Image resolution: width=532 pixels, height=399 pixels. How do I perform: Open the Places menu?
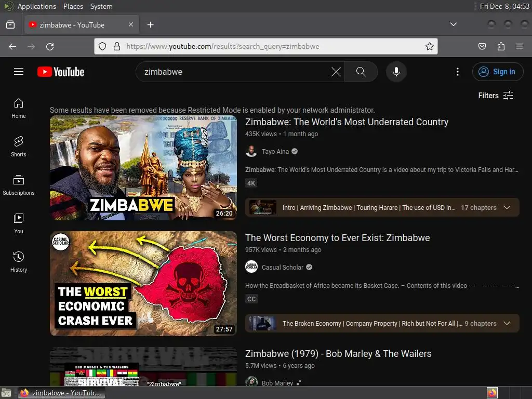[x=73, y=6]
